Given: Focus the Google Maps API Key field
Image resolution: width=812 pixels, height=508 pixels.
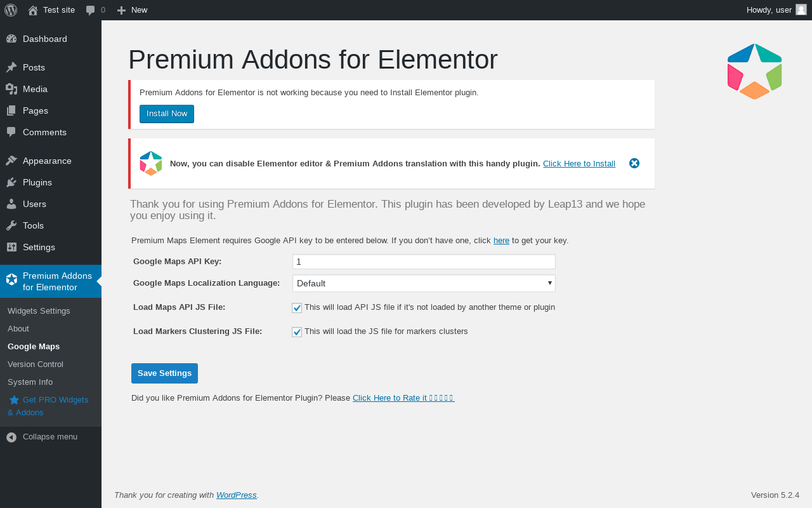Looking at the screenshot, I should click(x=424, y=262).
